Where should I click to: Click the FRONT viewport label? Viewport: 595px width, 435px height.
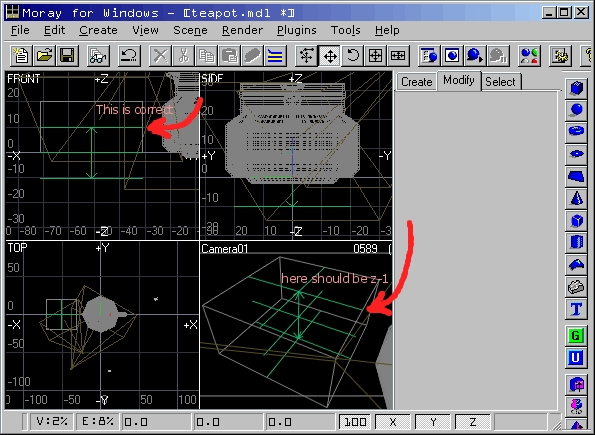pos(24,79)
